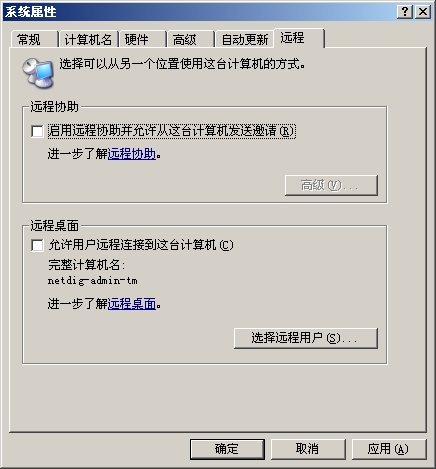Click the title bar help question mark
The width and height of the screenshot is (436, 469).
(405, 12)
